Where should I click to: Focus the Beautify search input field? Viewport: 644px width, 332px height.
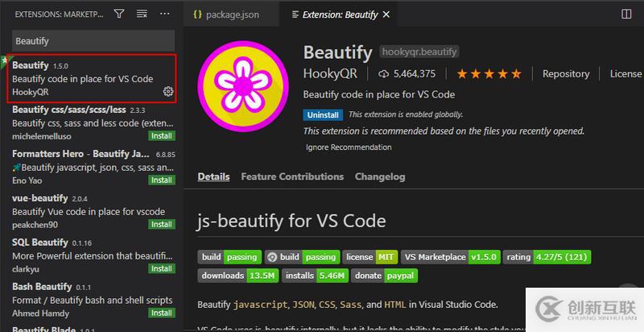click(93, 41)
